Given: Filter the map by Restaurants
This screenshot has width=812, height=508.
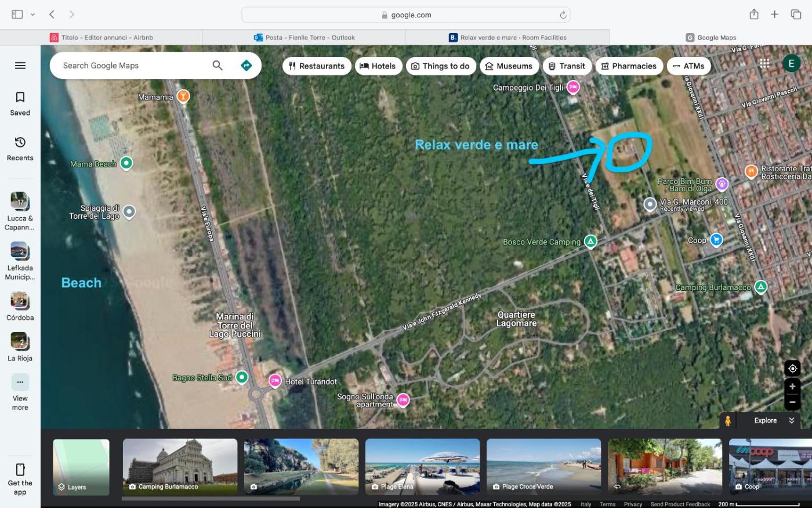Looking at the screenshot, I should pos(317,66).
